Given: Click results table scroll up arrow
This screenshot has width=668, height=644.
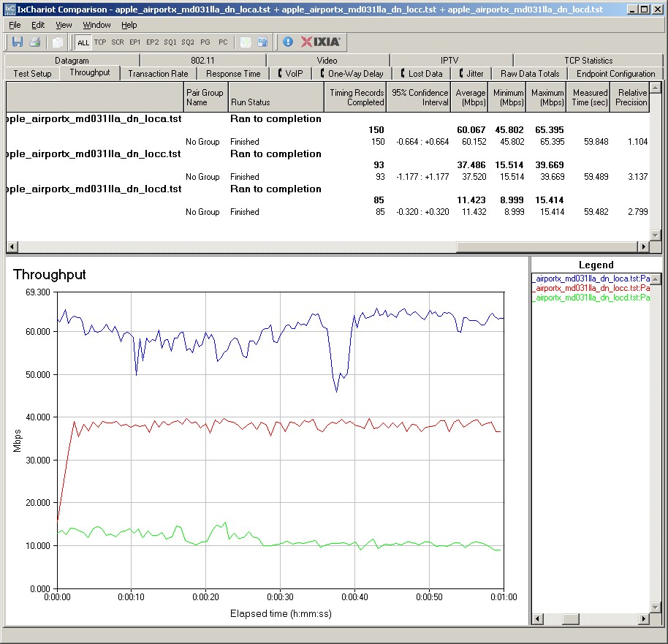Looking at the screenshot, I should (656, 88).
